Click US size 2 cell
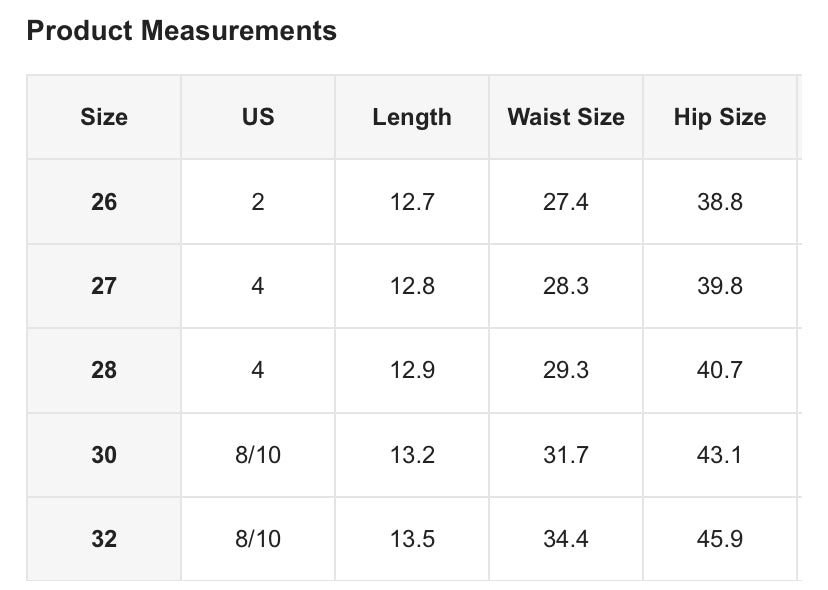 [258, 202]
